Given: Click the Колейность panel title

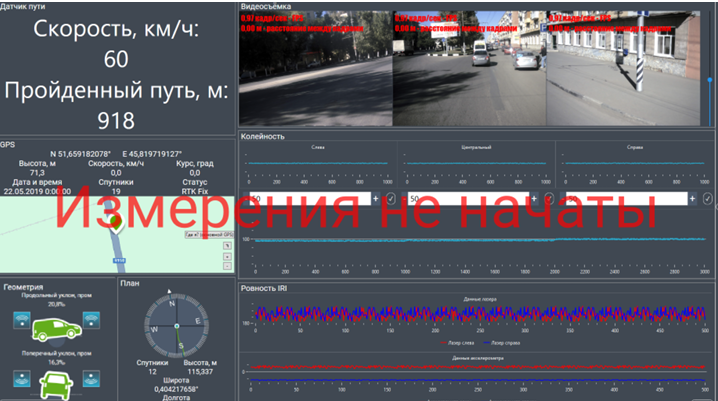Looking at the screenshot, I should click(x=262, y=136).
